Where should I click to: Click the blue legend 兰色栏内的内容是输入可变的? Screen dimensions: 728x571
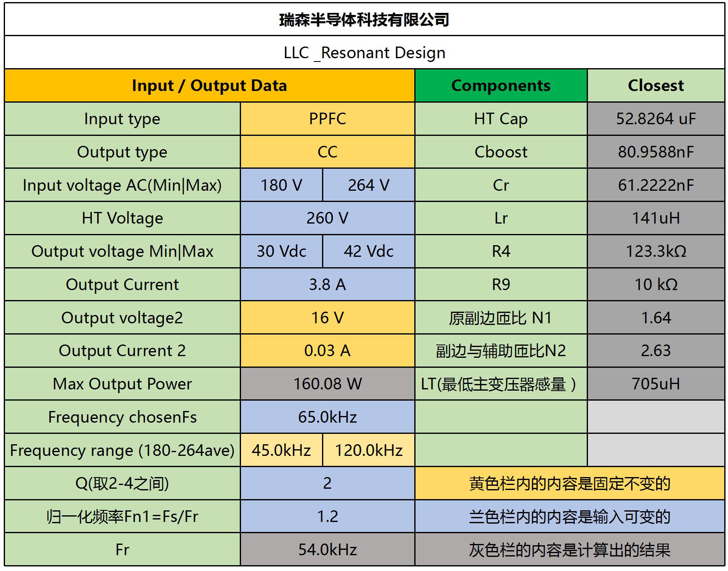(570, 517)
